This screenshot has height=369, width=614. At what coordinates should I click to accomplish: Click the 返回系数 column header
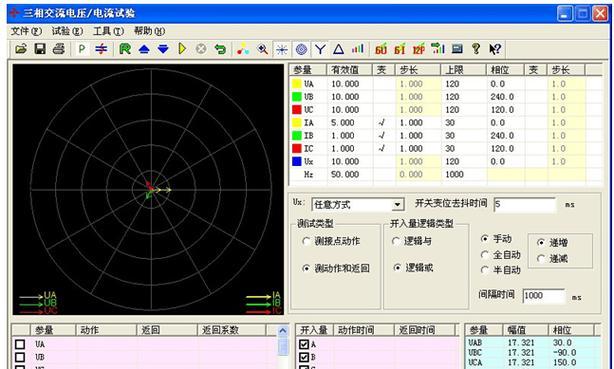click(231, 330)
